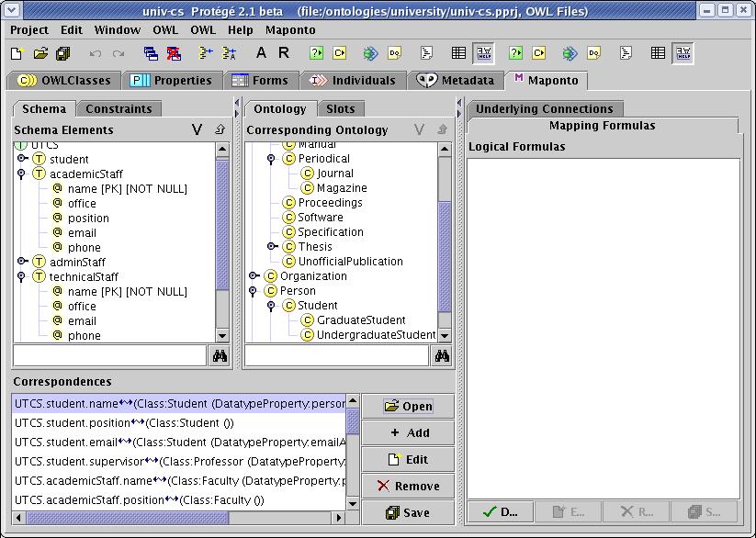Click the collapse arrows left of Underlying Connections

[x=459, y=108]
